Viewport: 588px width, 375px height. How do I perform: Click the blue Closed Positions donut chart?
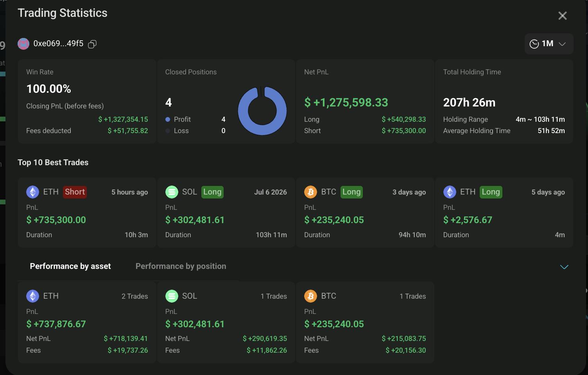[x=262, y=111]
